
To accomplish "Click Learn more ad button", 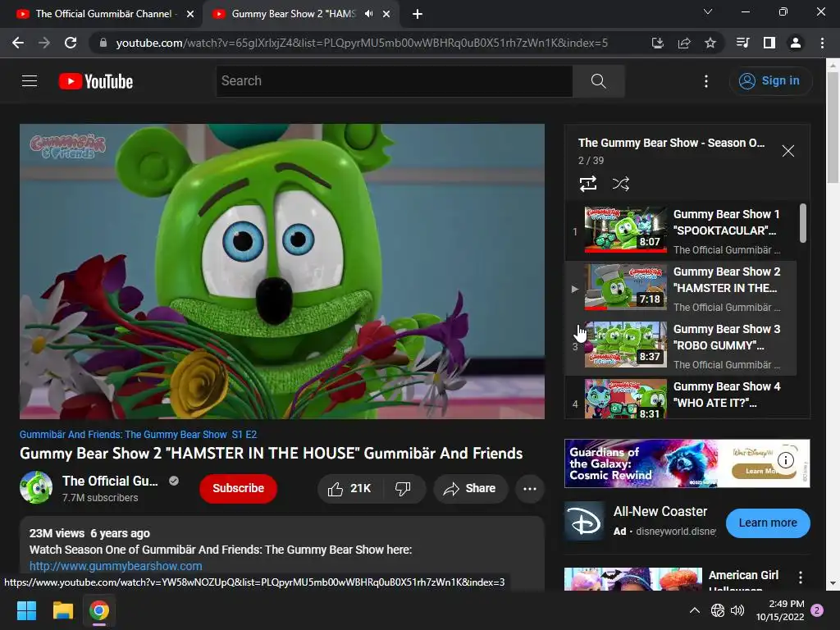I will tap(768, 523).
